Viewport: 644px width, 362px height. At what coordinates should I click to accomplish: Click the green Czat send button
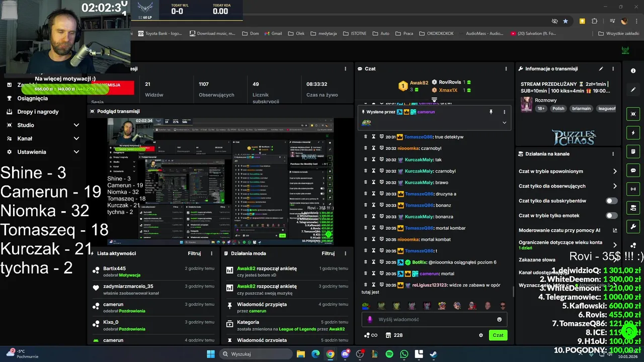(498, 335)
